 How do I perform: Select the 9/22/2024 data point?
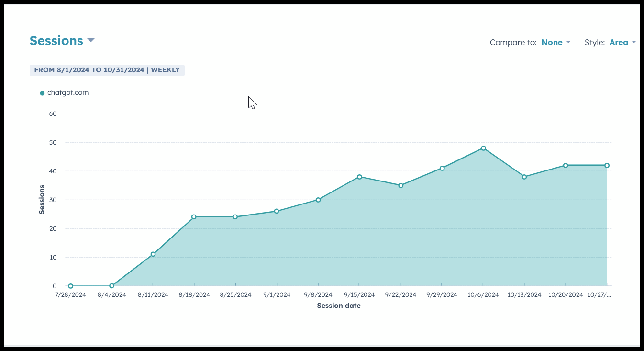(400, 185)
